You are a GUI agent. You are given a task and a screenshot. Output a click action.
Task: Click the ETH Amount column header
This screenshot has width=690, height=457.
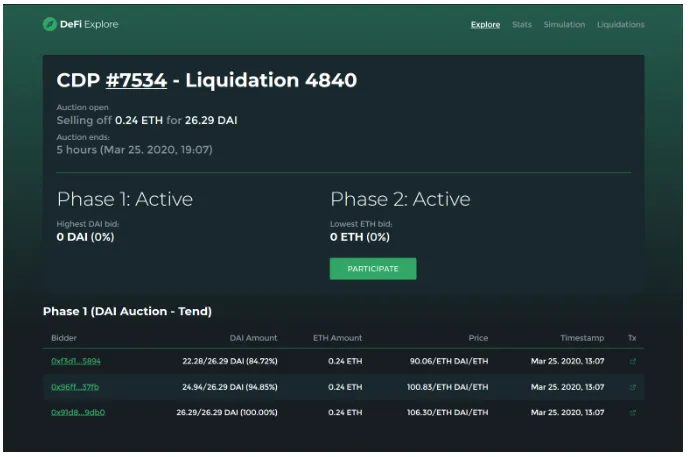338,338
